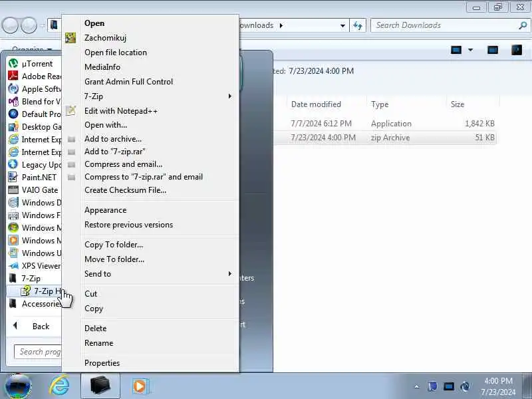
Task: Select Move To folder...
Action: 114,259
